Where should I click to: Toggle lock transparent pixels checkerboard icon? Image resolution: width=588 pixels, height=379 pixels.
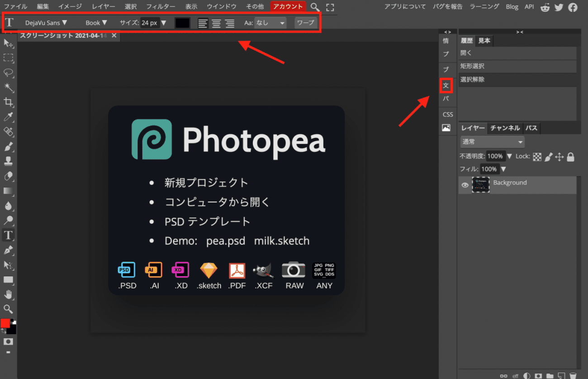pos(537,157)
